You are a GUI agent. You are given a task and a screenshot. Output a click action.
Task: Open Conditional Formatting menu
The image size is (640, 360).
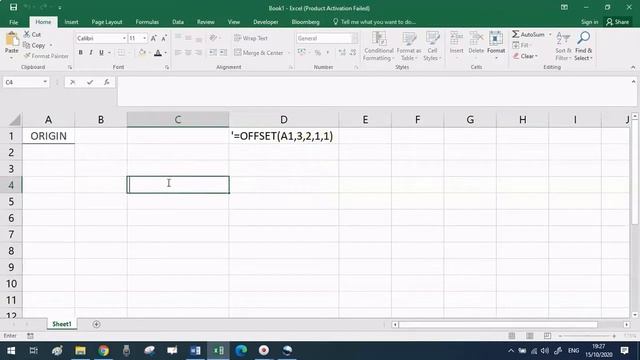point(379,46)
